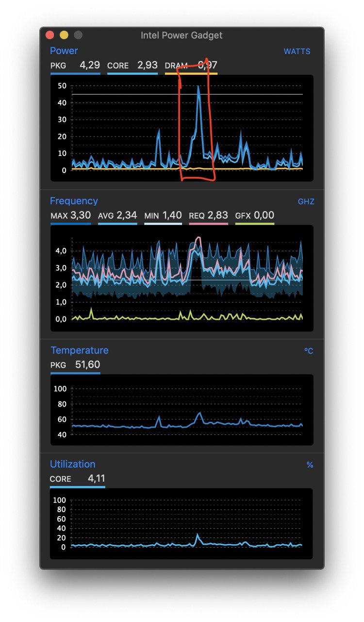
Task: Click the utilization graph plot area
Action: click(182, 523)
